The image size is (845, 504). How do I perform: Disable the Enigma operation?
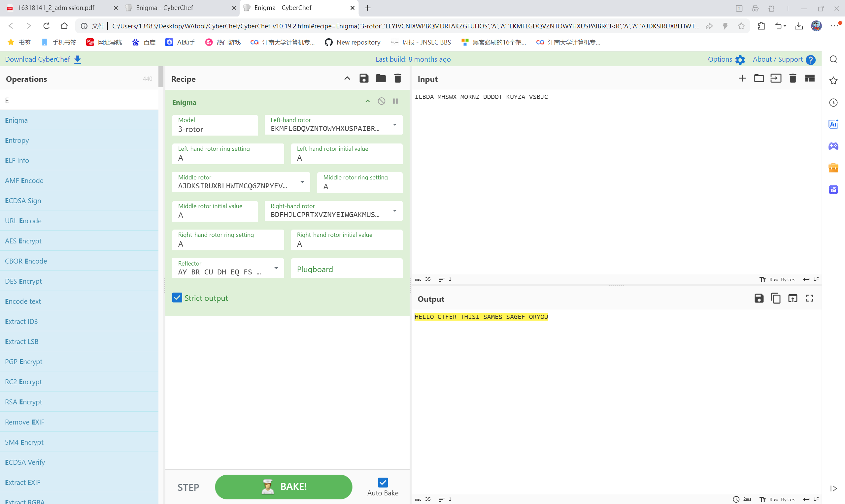[x=381, y=101]
